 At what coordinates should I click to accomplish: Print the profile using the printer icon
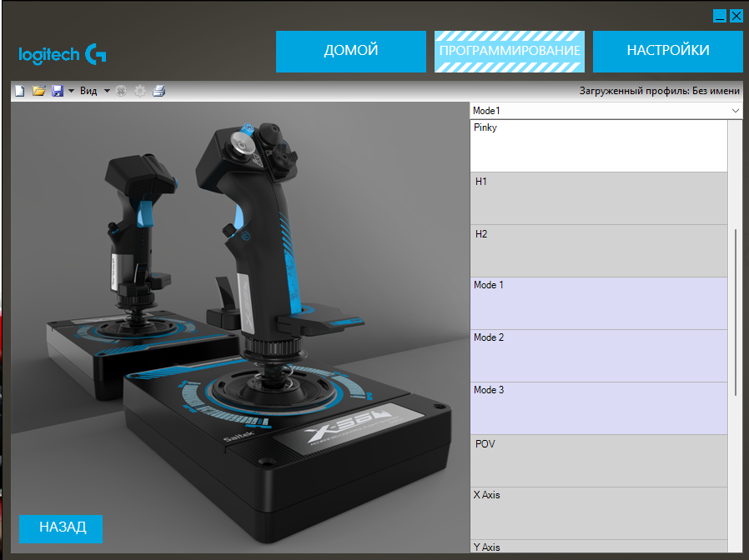click(x=158, y=91)
